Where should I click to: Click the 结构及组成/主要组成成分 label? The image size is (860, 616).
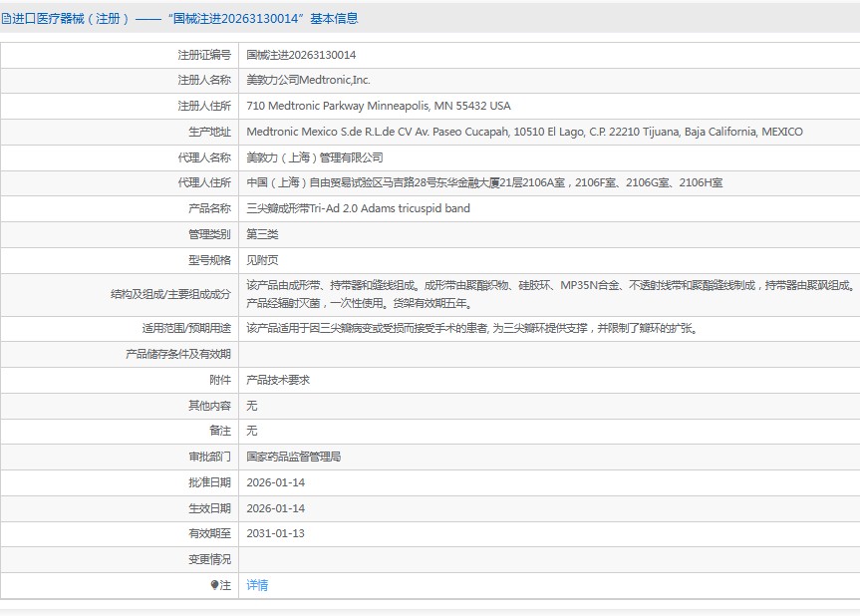click(170, 294)
